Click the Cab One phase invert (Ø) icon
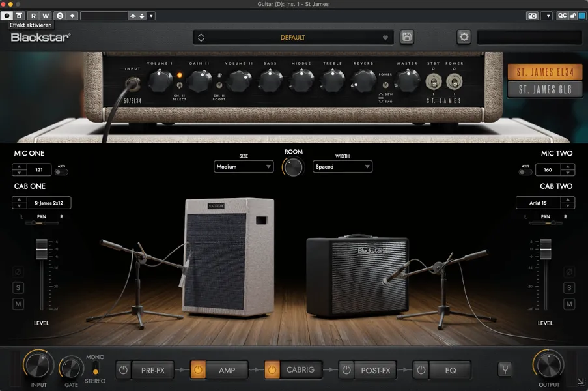Viewport: 588px width, 391px height. [18, 272]
